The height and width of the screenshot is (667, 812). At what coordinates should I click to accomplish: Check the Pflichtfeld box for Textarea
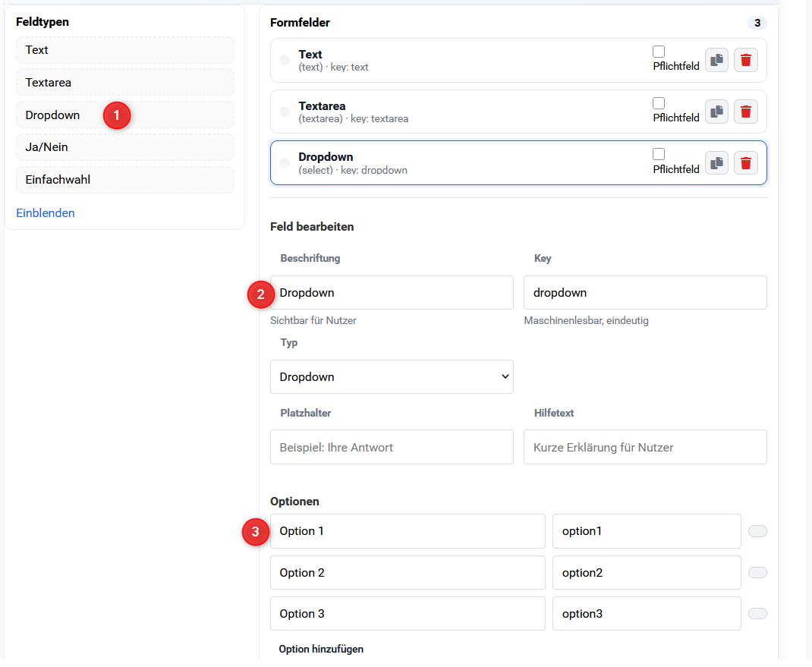click(x=659, y=103)
